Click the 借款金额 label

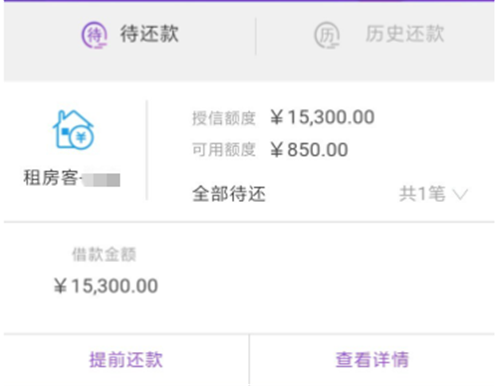(104, 254)
